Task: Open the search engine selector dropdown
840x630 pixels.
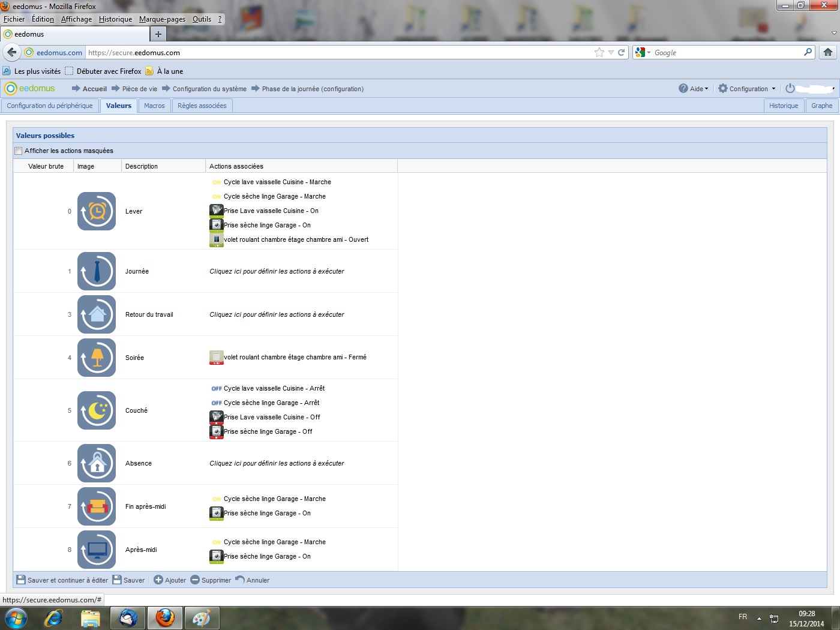Action: [643, 53]
